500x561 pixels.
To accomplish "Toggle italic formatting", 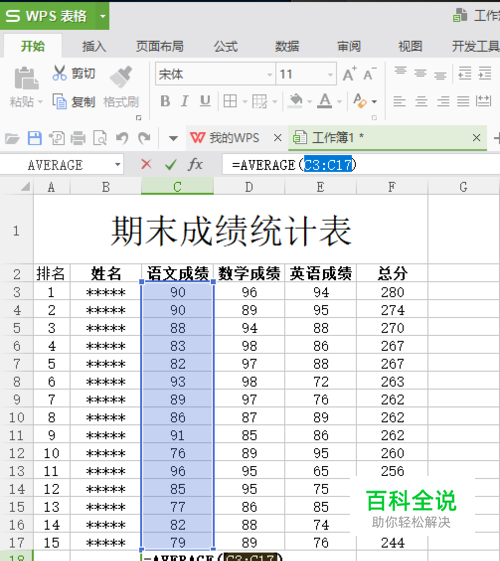I will (185, 101).
